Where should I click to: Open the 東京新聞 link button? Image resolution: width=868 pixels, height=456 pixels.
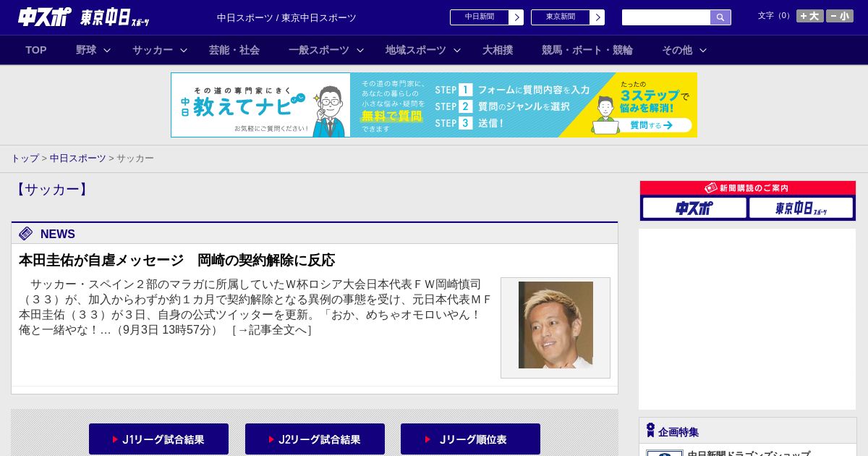click(x=561, y=17)
